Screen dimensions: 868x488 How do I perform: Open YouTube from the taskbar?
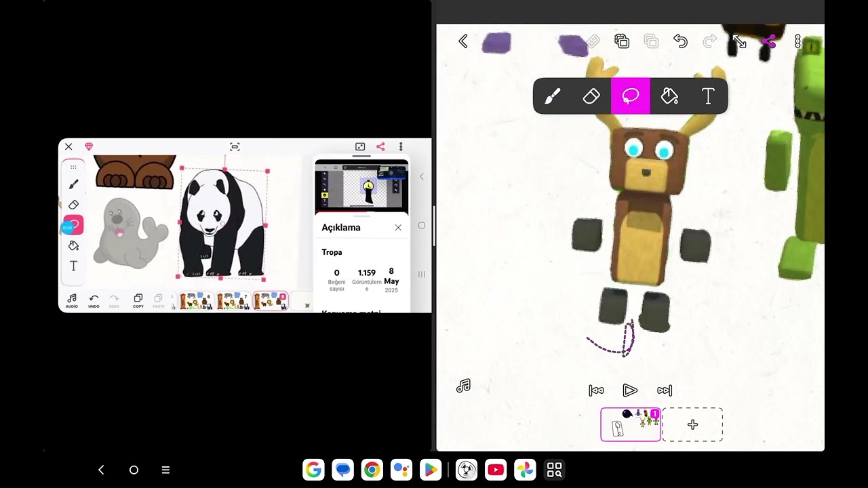[x=496, y=470]
